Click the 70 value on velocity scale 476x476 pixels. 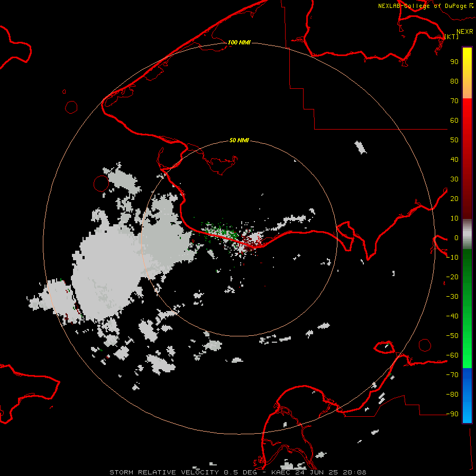tap(454, 101)
